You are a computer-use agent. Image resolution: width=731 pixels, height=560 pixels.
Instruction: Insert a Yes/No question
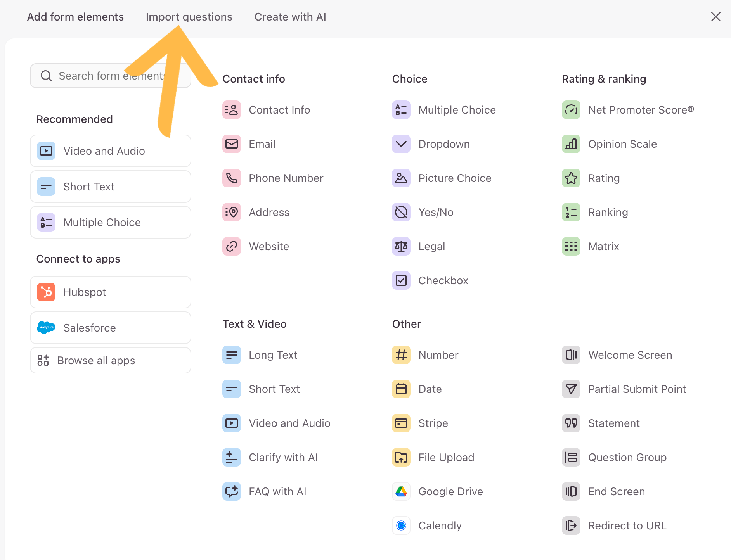(435, 212)
